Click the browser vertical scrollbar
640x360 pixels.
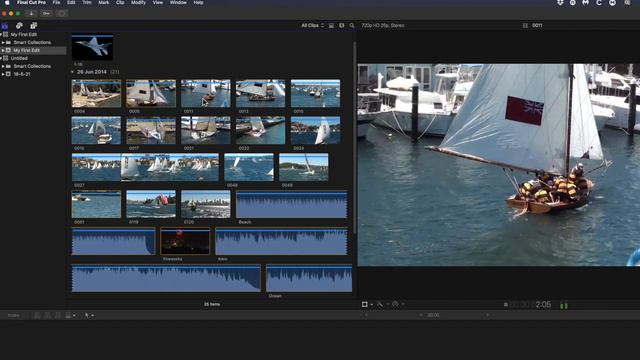(x=355, y=139)
